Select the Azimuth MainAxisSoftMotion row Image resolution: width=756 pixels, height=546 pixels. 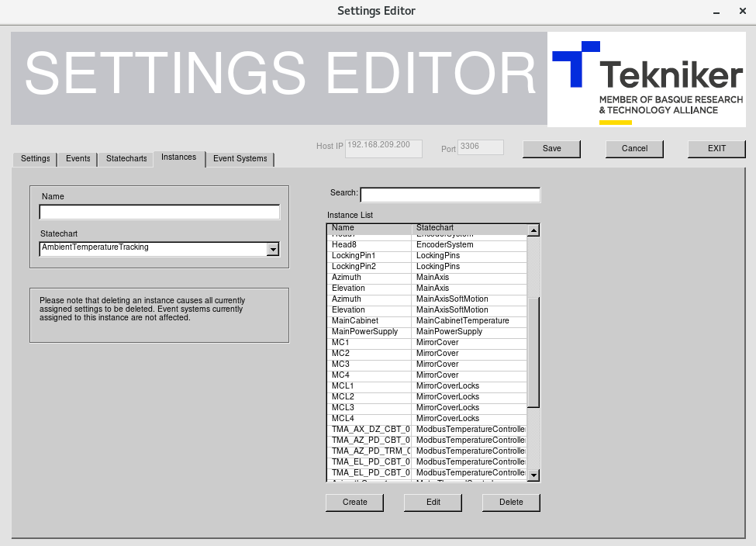pos(427,299)
